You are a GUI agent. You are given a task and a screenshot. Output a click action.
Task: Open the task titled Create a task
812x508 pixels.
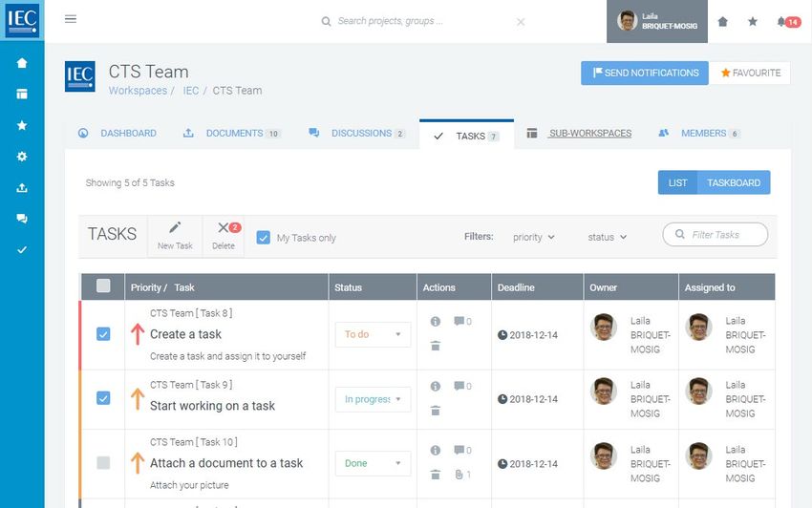pyautogui.click(x=186, y=334)
